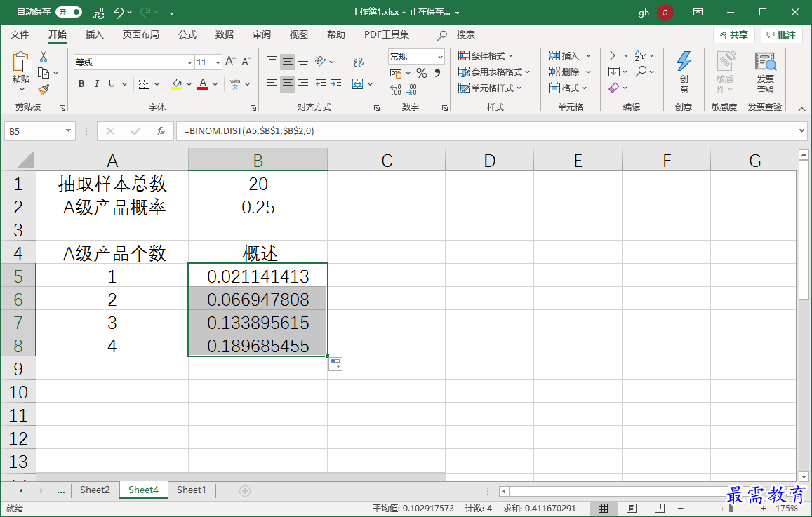812x517 pixels.
Task: Open the number format dropdown
Action: 440,56
